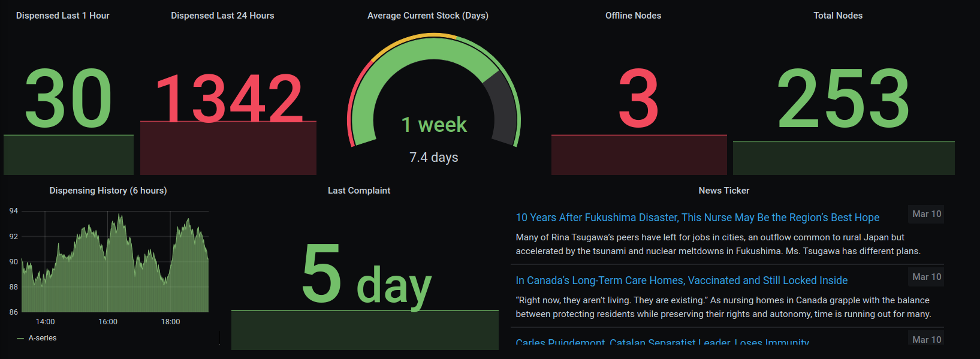Click the 18:00 time axis label

pos(171,322)
